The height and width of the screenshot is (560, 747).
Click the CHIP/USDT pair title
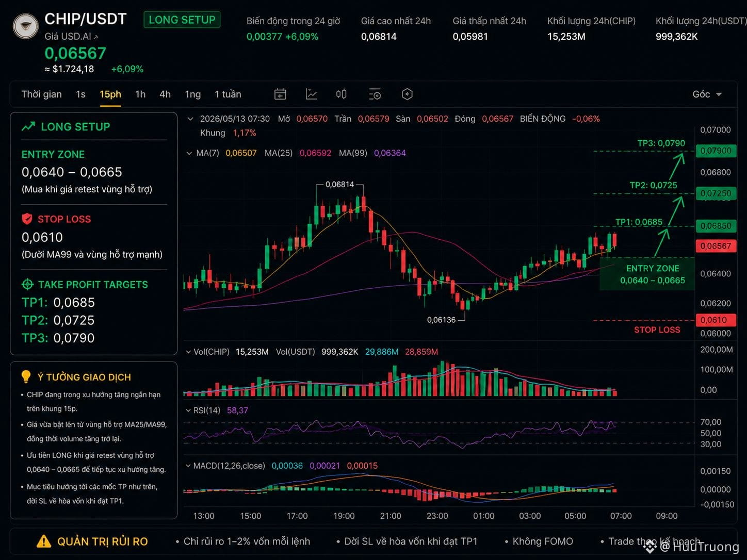coord(86,19)
